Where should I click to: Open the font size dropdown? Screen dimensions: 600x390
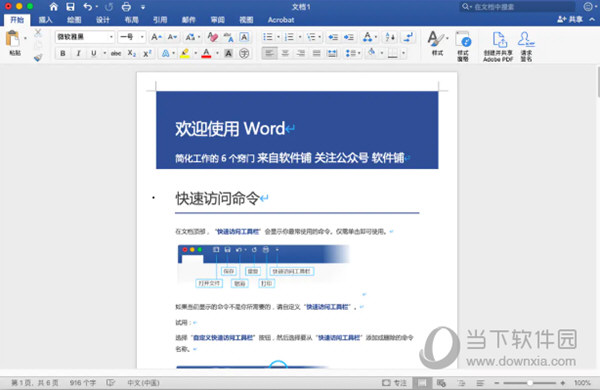(142, 37)
